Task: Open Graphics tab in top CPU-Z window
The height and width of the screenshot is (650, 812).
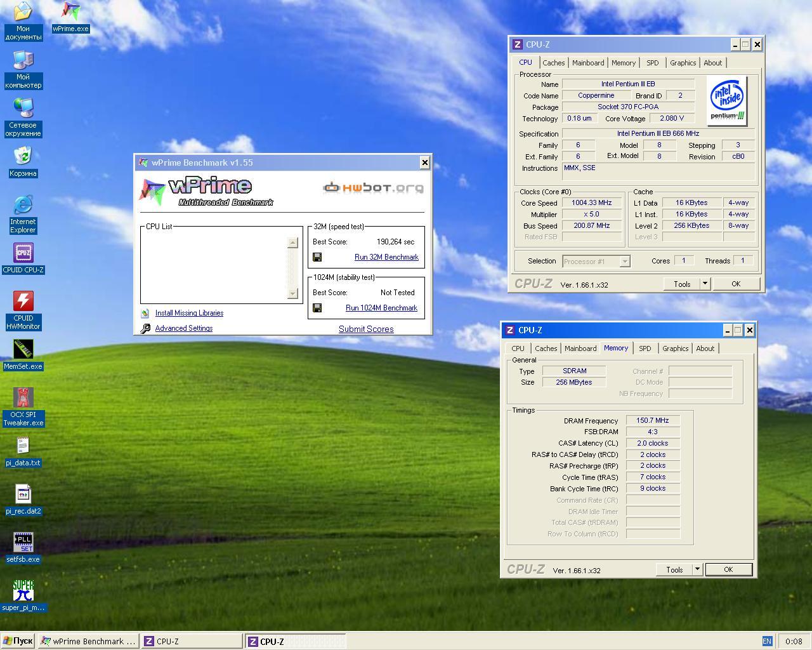Action: [683, 63]
